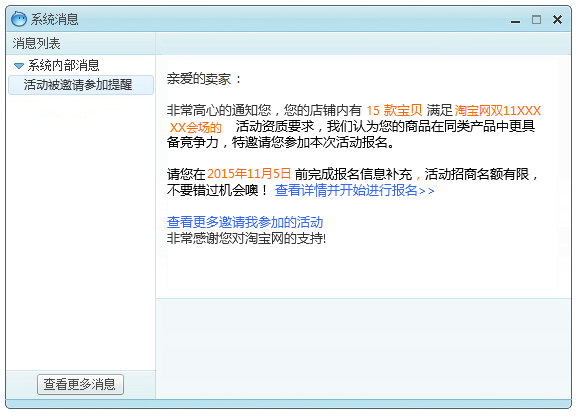Click the 查看更多消息 button
580x418 pixels.
(x=80, y=384)
